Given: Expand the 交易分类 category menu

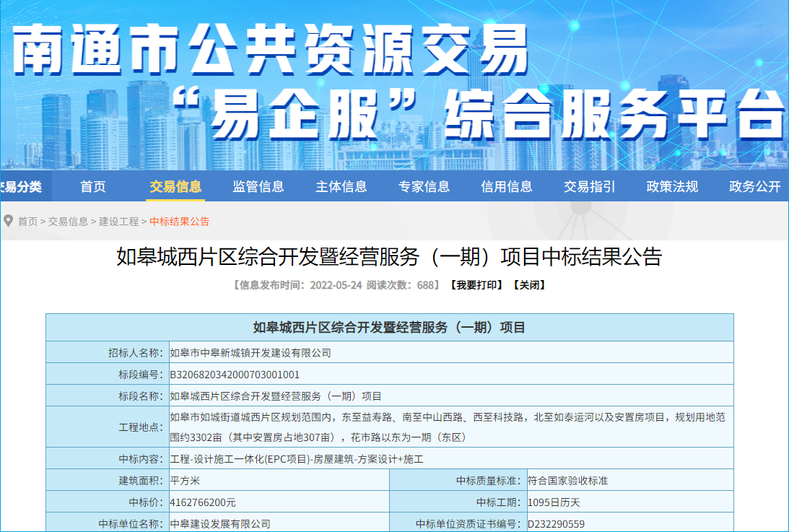Looking at the screenshot, I should 20,187.
